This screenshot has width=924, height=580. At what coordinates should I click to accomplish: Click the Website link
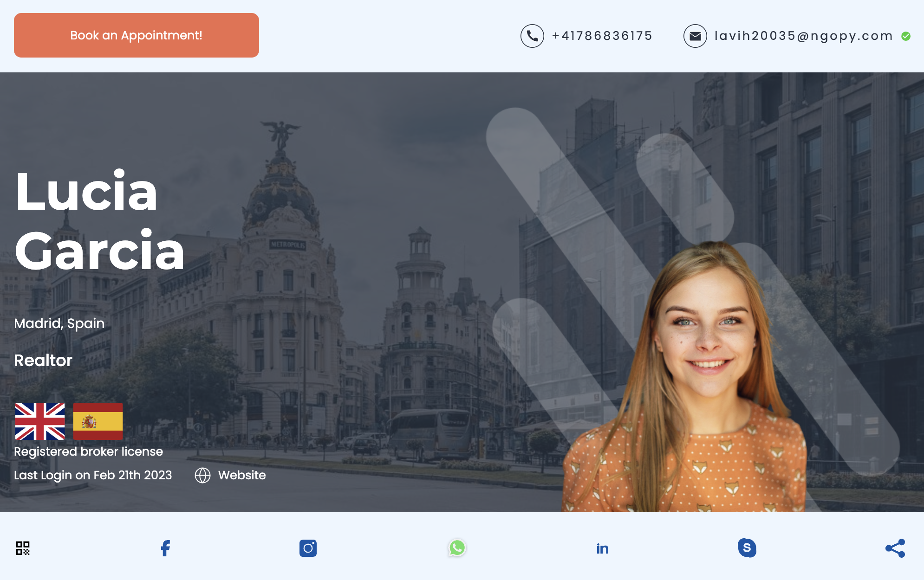[242, 475]
